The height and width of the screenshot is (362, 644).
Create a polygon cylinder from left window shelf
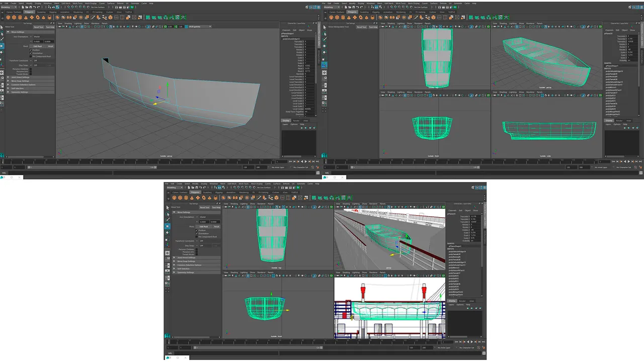(20, 17)
